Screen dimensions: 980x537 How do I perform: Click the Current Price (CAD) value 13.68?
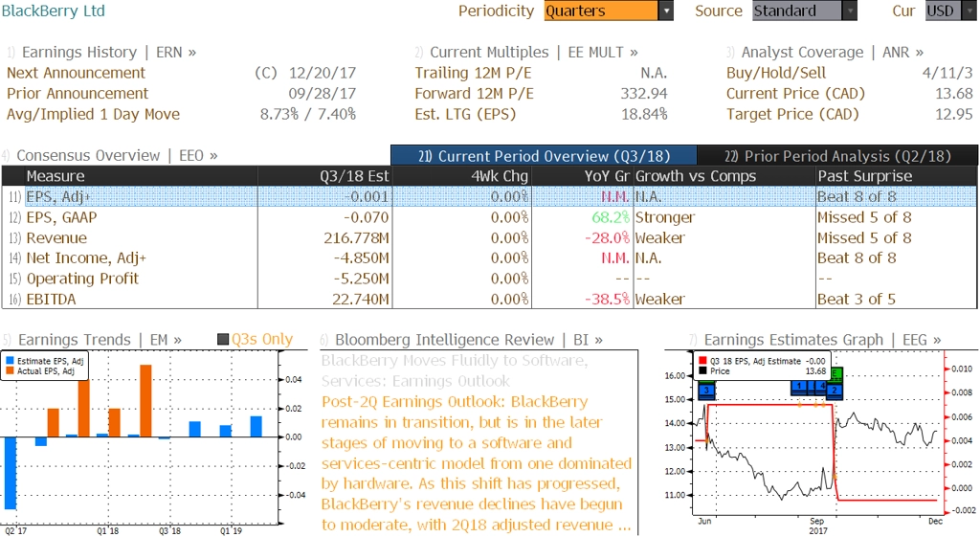(954, 94)
